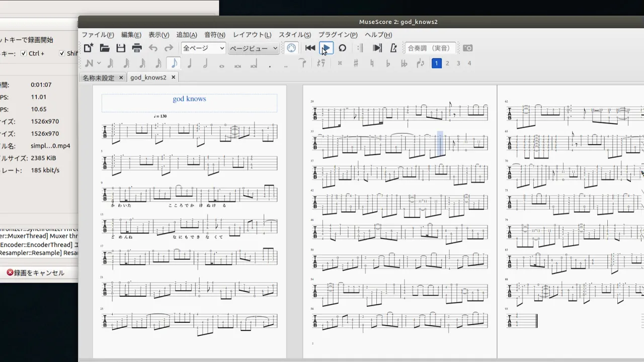Image resolution: width=644 pixels, height=362 pixels.
Task: Click the highlighted playback cursor measure
Action: click(x=440, y=144)
